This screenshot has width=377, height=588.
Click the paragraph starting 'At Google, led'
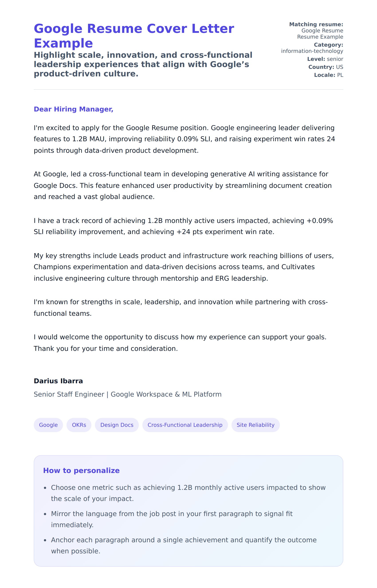(x=182, y=185)
